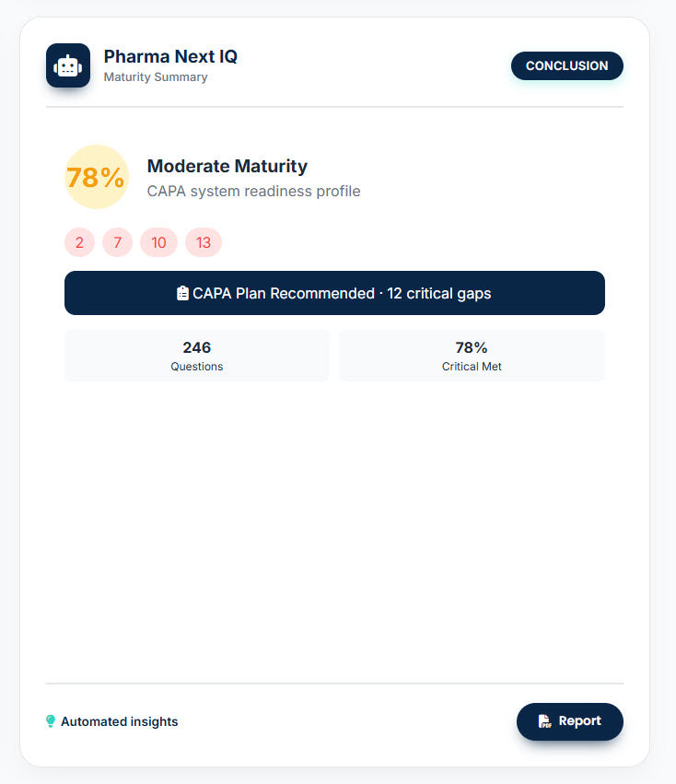Expand the Moderate Maturity details

(227, 166)
